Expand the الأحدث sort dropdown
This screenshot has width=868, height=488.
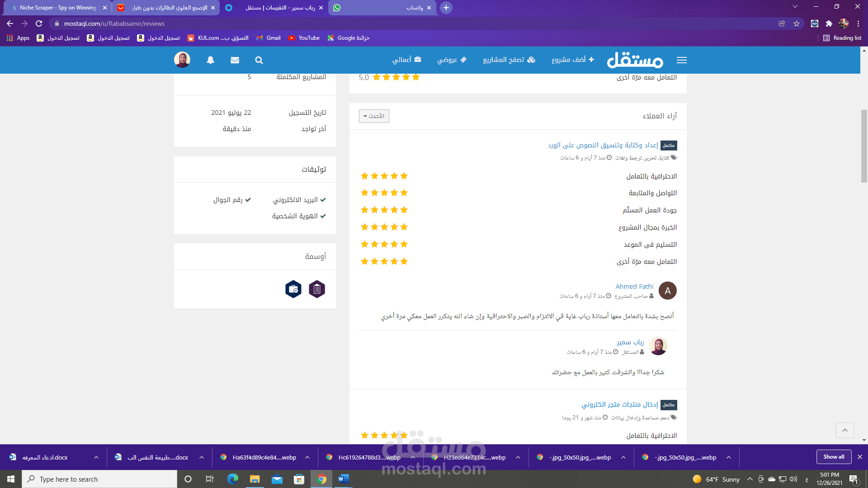[x=374, y=116]
